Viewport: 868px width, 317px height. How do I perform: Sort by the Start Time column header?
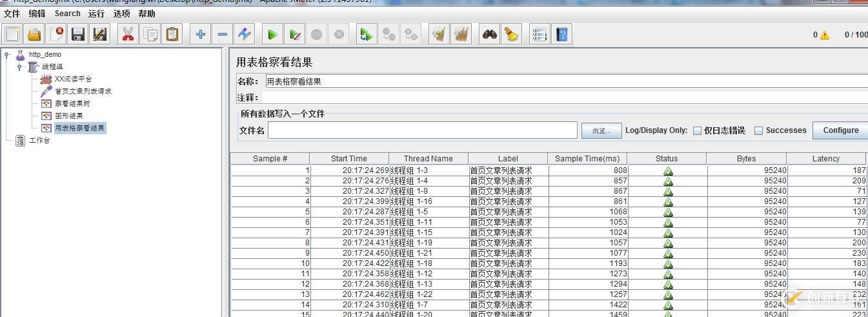[x=349, y=158]
